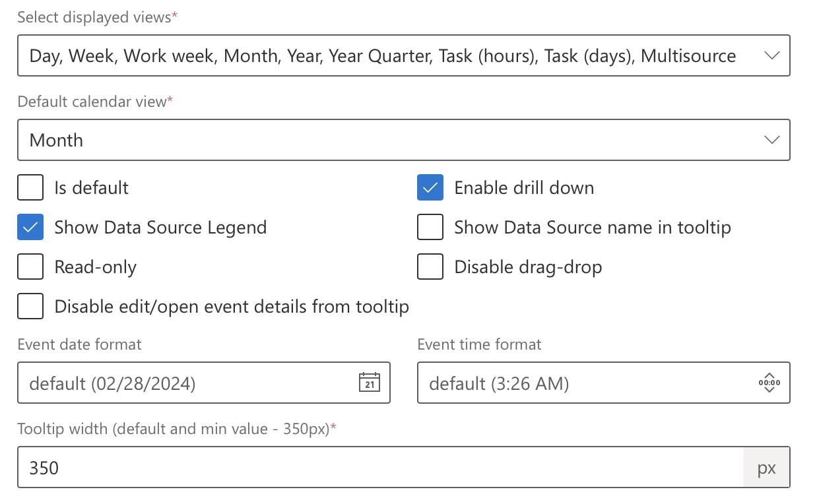Open the date picker calendar icon
This screenshot has width=817, height=504.
(x=370, y=383)
